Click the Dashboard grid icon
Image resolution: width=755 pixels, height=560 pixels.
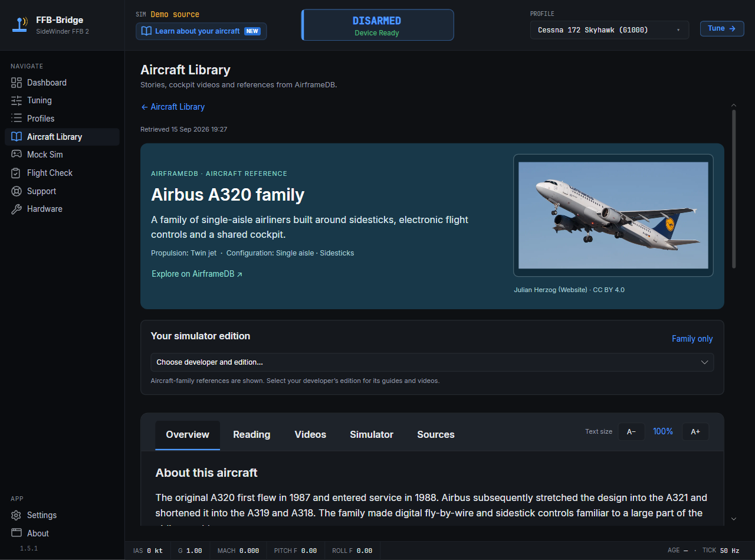[17, 83]
